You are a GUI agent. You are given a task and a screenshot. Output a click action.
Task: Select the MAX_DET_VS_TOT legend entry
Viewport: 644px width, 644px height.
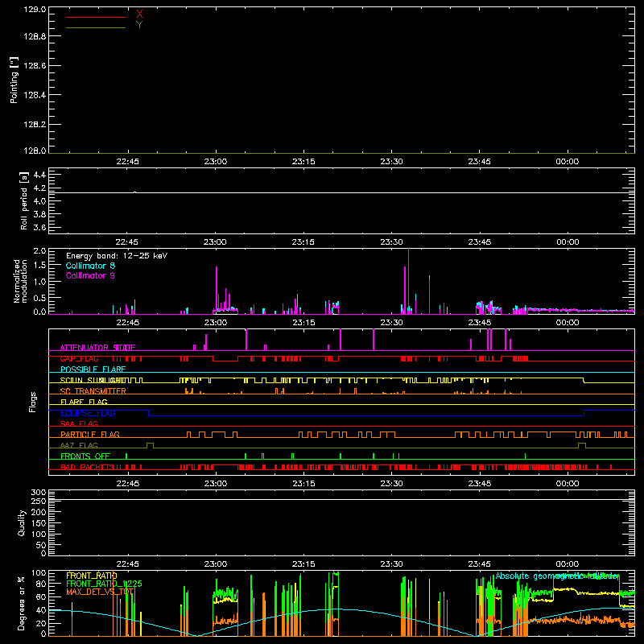click(x=100, y=592)
